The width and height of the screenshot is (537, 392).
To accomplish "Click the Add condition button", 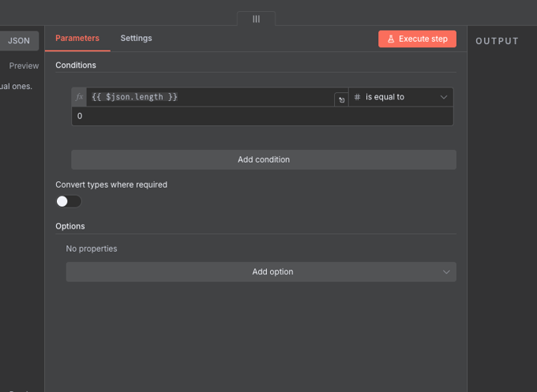I will (x=264, y=160).
